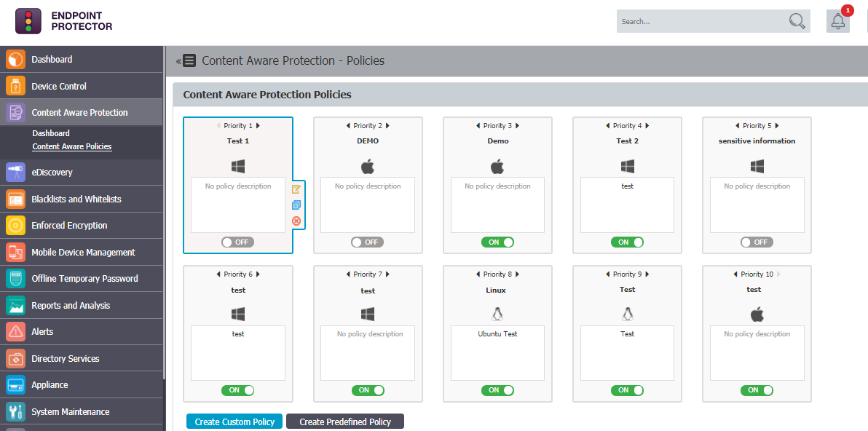Collapse the sidebar using the menu icon
The height and width of the screenshot is (431, 868).
(x=187, y=61)
